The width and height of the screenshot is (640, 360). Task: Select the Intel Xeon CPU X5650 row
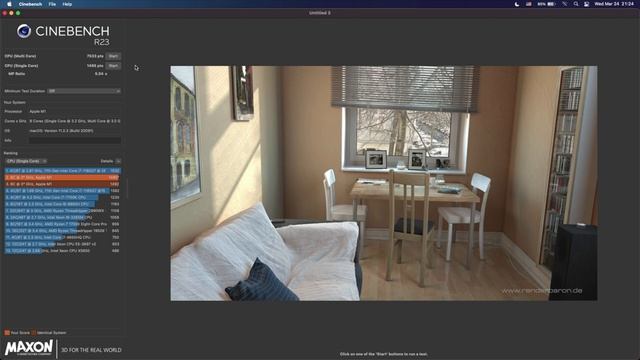(62, 251)
